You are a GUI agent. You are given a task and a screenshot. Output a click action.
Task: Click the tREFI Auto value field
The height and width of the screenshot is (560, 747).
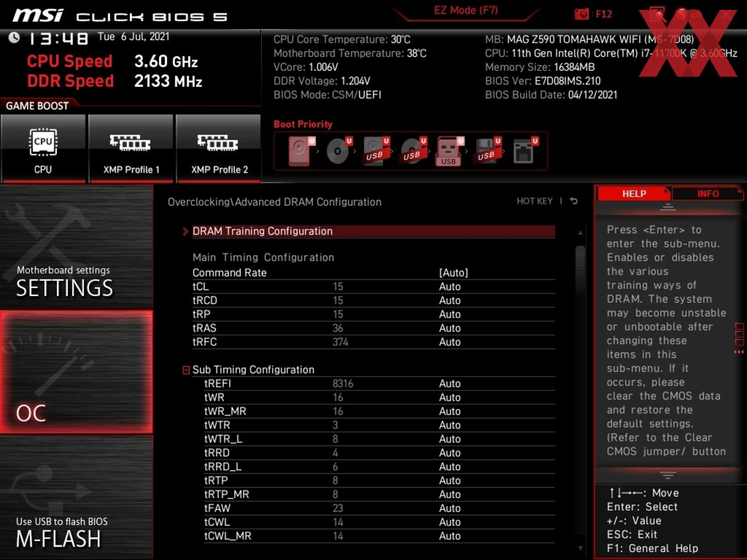tap(450, 384)
